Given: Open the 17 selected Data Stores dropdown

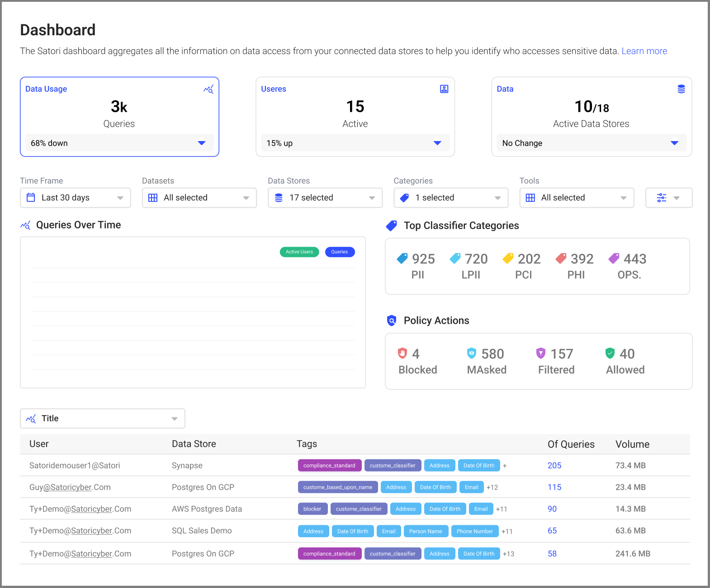Looking at the screenshot, I should click(325, 198).
